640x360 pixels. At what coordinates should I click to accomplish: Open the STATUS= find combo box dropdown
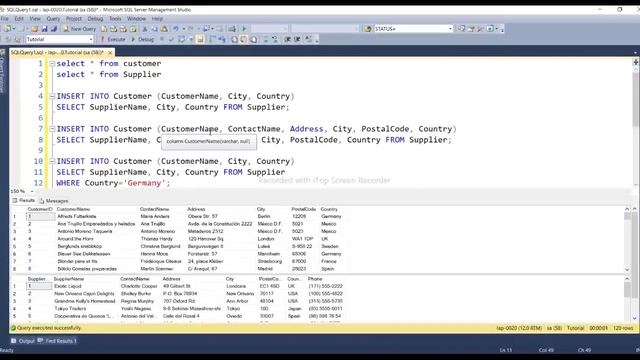click(x=450, y=29)
